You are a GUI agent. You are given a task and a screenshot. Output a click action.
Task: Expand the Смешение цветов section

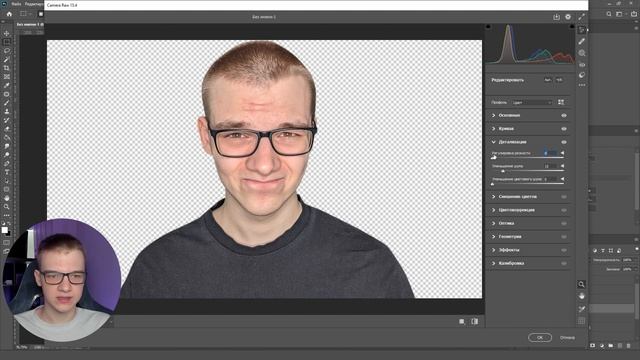click(x=493, y=197)
